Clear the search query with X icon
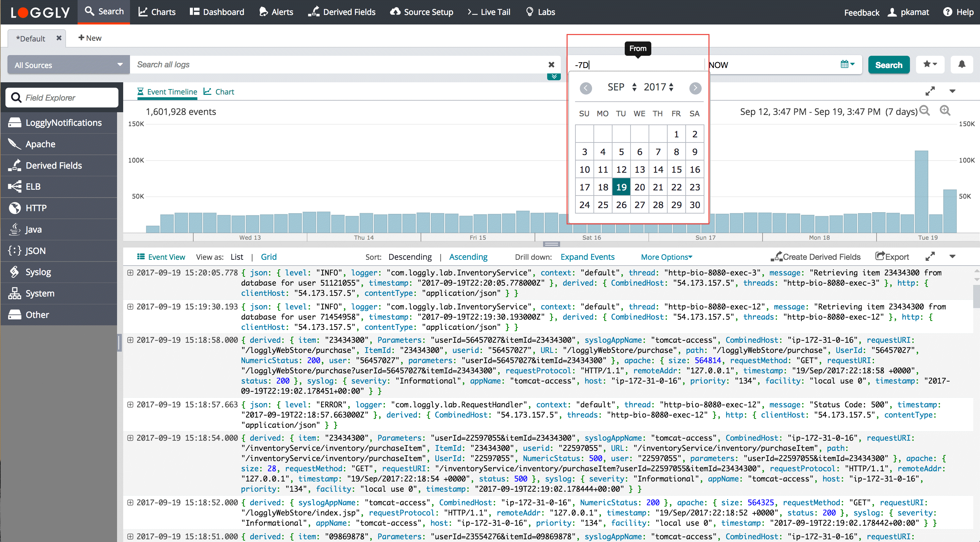Screen dimensions: 980x542 pos(551,65)
